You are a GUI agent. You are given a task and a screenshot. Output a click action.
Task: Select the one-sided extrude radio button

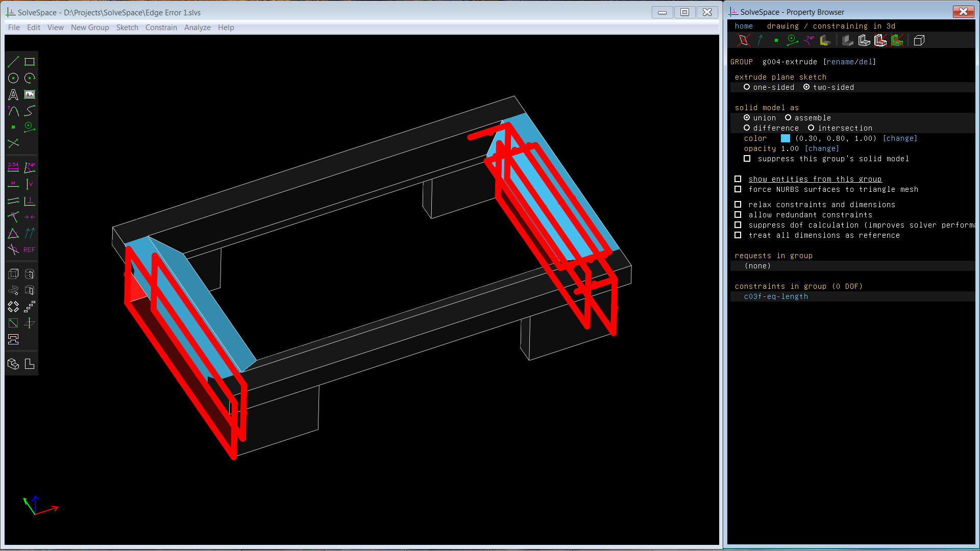(x=747, y=87)
